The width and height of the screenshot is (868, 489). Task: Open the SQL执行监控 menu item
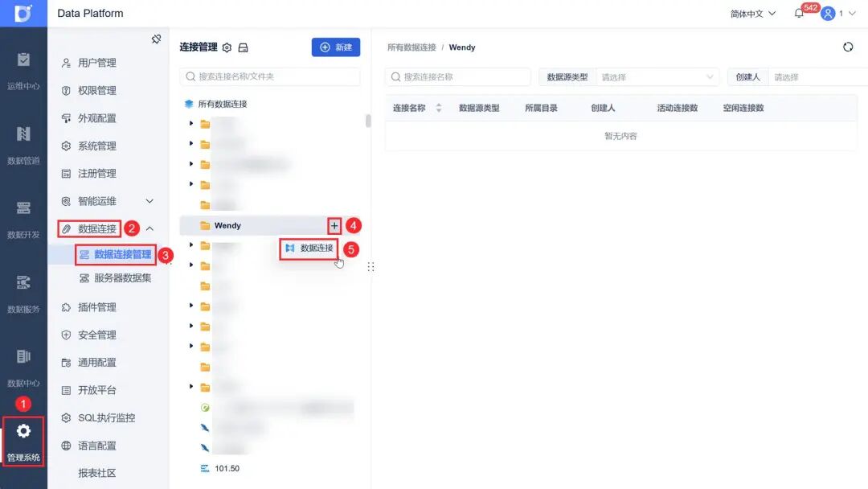click(x=108, y=417)
